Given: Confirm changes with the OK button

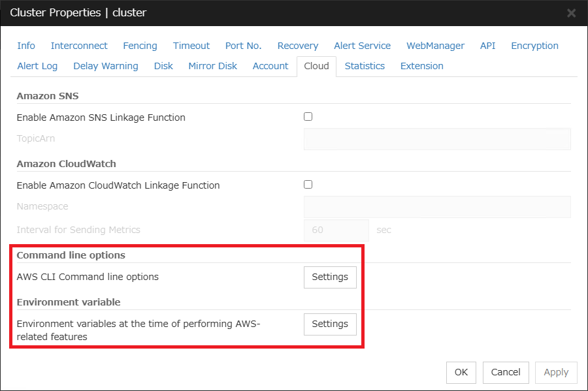Looking at the screenshot, I should (461, 373).
